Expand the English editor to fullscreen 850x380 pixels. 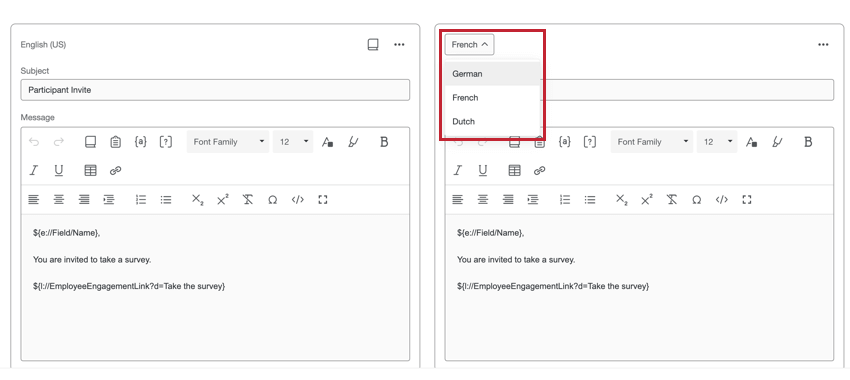323,200
